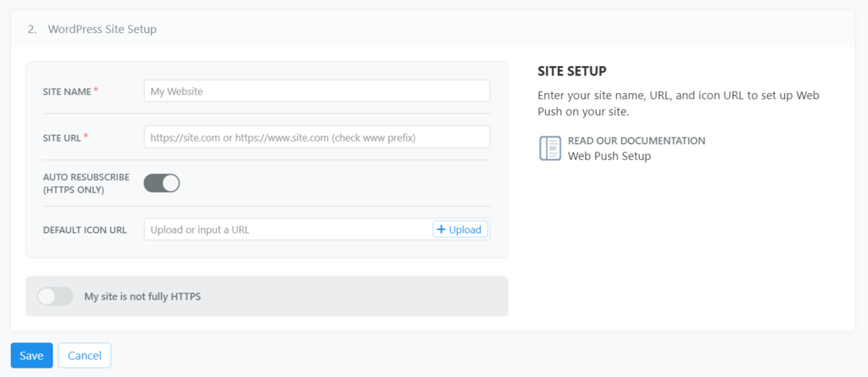Click the SITE SETUP heading
This screenshot has height=377, width=868.
pos(572,71)
